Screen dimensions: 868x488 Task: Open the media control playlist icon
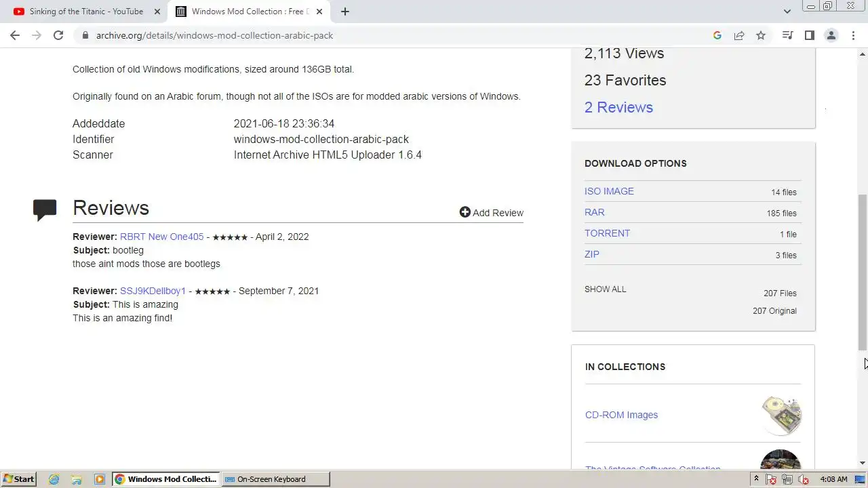(x=787, y=35)
